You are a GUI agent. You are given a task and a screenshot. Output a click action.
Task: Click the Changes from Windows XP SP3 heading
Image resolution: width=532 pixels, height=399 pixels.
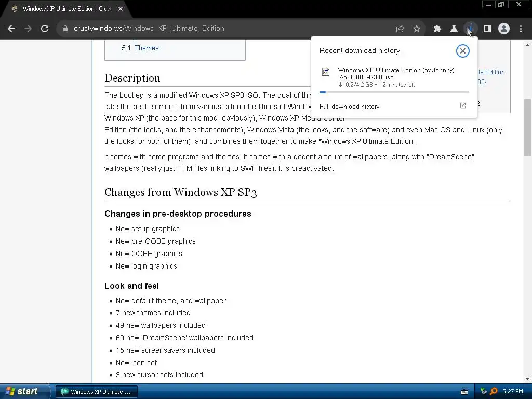(x=180, y=192)
